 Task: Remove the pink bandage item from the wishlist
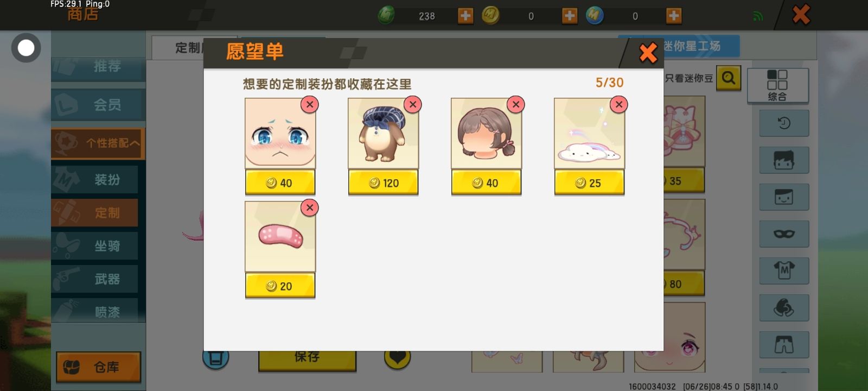tap(310, 207)
